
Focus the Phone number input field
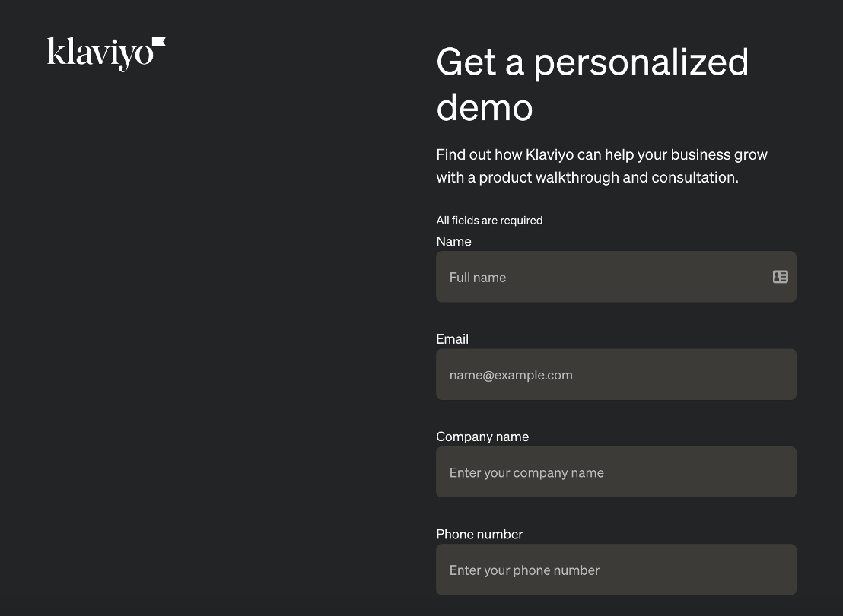[616, 570]
